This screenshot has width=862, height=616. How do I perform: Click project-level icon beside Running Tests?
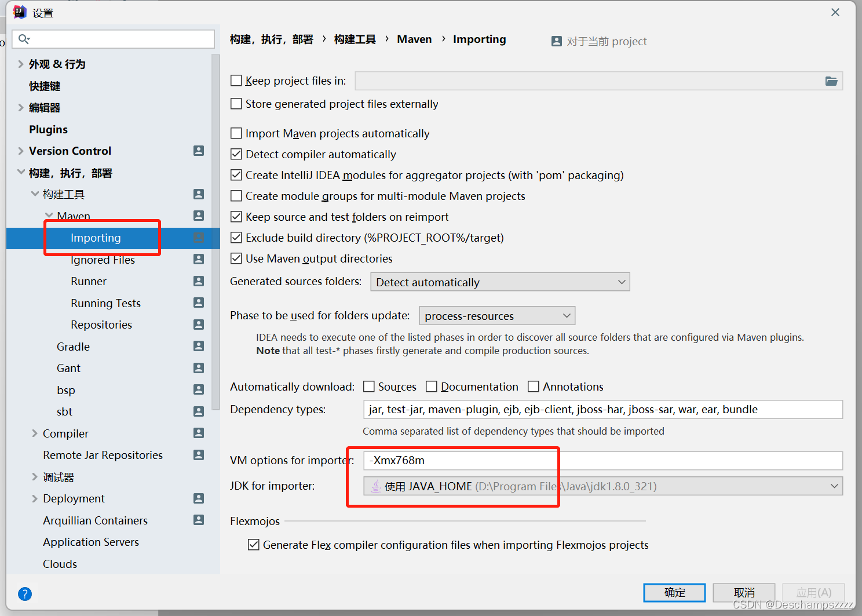199,302
